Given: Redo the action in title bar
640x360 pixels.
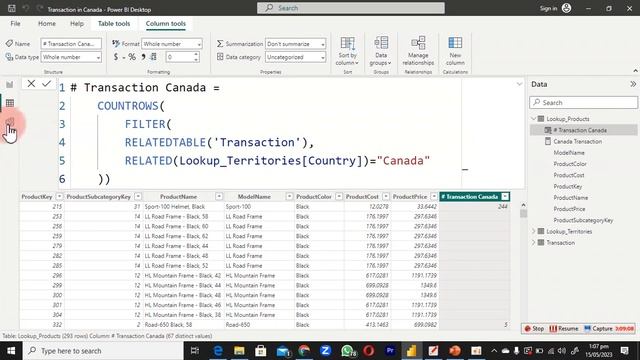Looking at the screenshot, I should point(40,8).
